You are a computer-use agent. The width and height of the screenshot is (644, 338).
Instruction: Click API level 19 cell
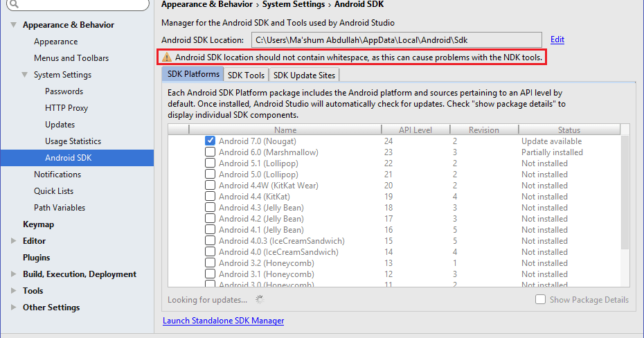pos(388,196)
